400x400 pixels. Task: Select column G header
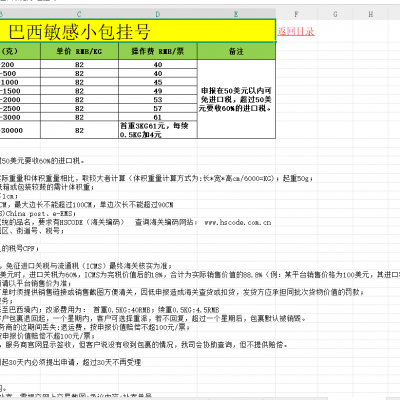click(x=335, y=14)
